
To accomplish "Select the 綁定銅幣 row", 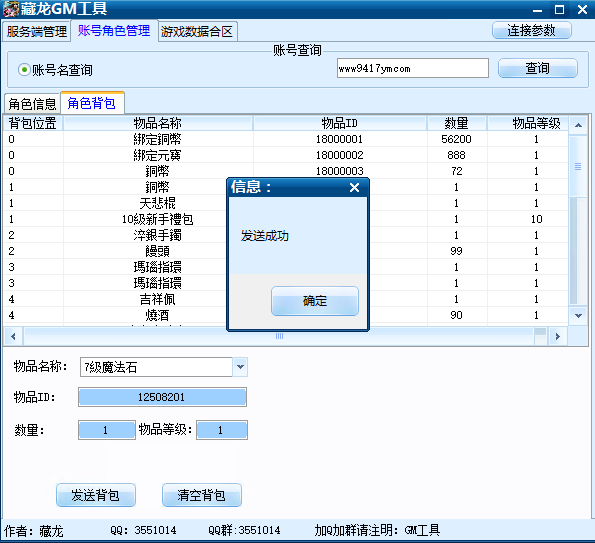I will click(x=286, y=139).
